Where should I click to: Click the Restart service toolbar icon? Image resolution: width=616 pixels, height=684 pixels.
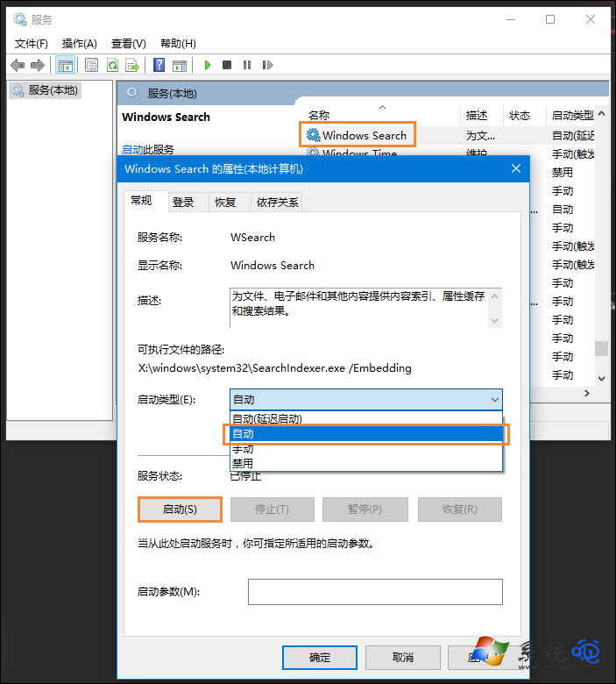click(267, 65)
